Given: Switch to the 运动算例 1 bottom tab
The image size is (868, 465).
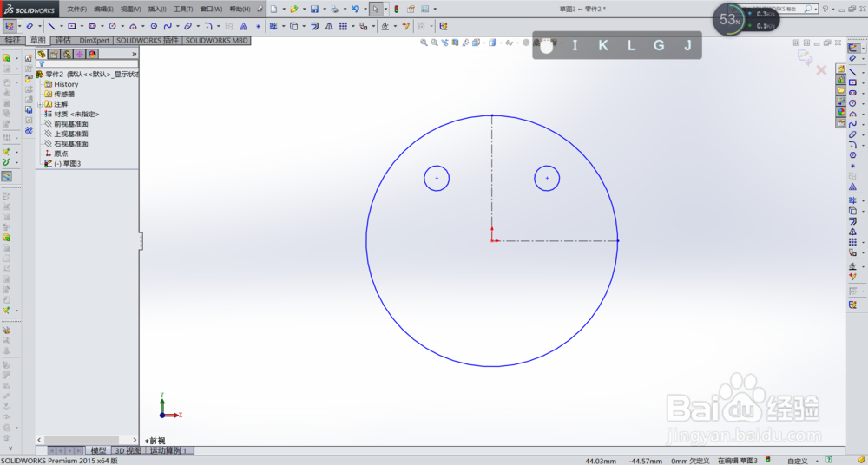Looking at the screenshot, I should (168, 450).
